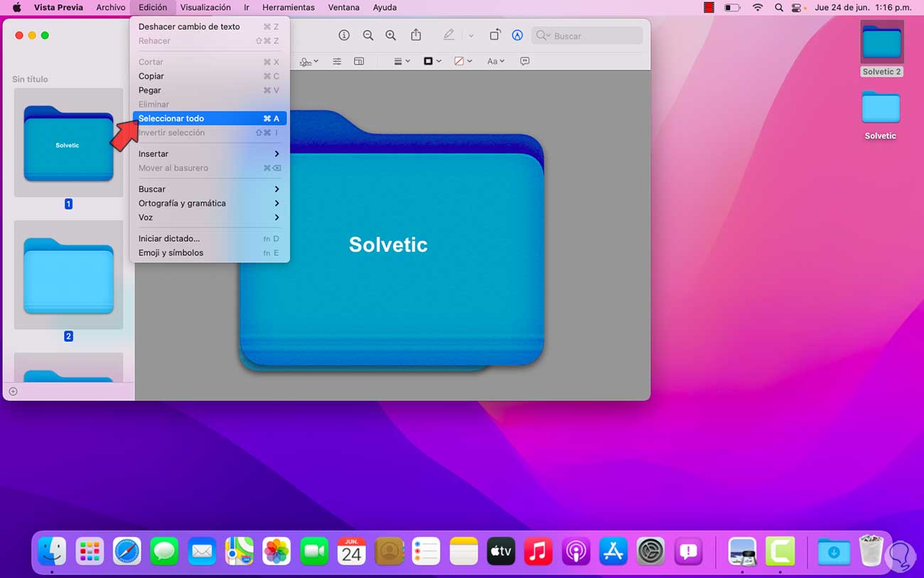The width and height of the screenshot is (924, 578).
Task: Choose Iniciar dictado from the menu
Action: pos(210,239)
